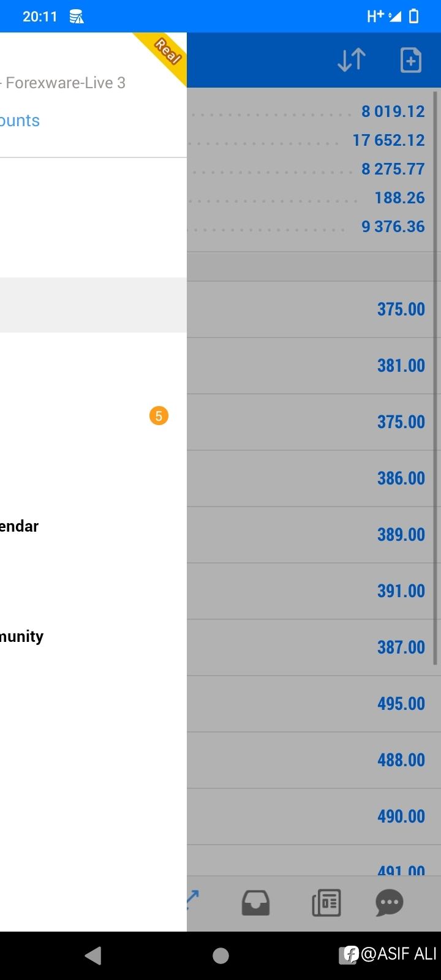Open the calendar menu entry
Screen dimensions: 441x980
[19, 526]
